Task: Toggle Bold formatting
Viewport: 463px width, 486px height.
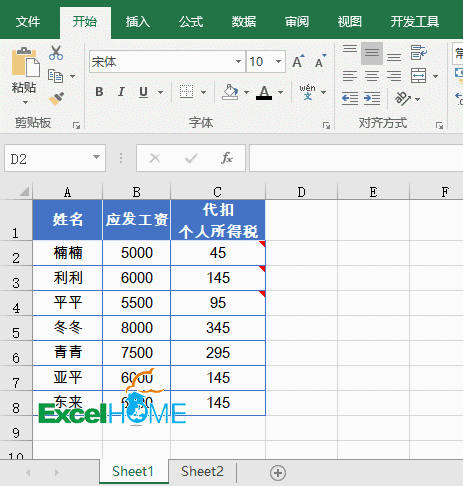Action: tap(99, 92)
